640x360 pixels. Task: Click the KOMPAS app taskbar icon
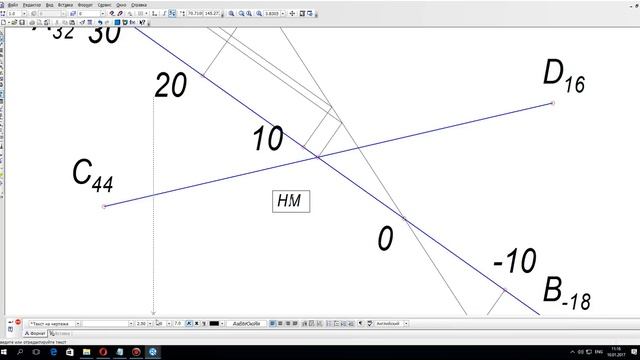[x=153, y=352]
